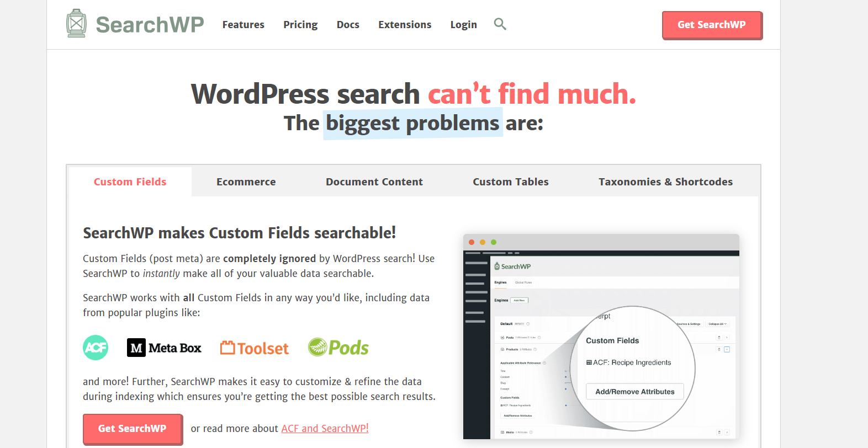Go to the Pricing page
This screenshot has height=448, width=868.
coord(300,25)
